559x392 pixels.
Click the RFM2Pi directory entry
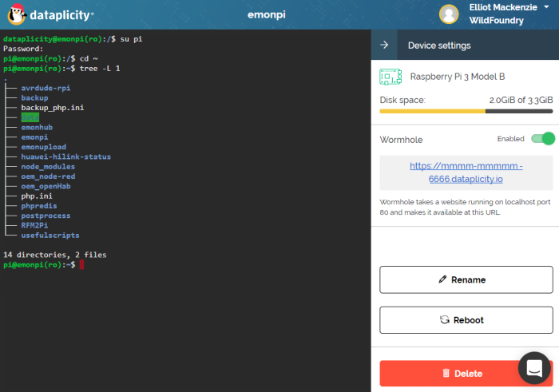pyautogui.click(x=34, y=225)
